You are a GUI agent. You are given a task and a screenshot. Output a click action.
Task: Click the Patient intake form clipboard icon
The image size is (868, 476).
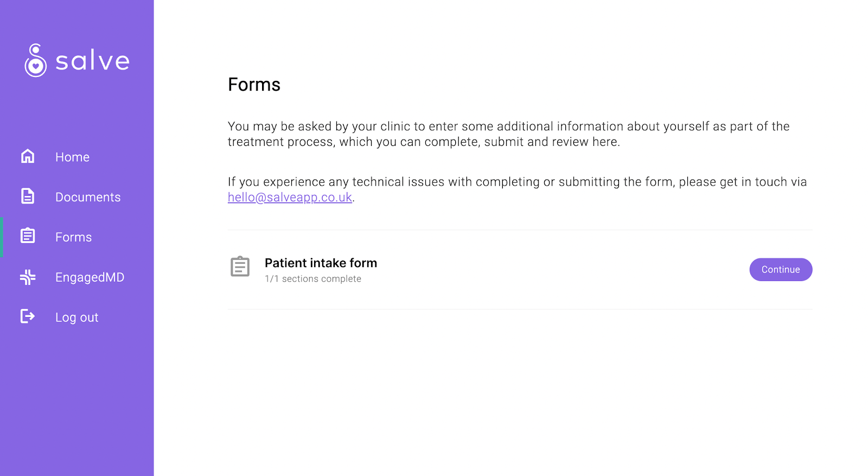240,266
